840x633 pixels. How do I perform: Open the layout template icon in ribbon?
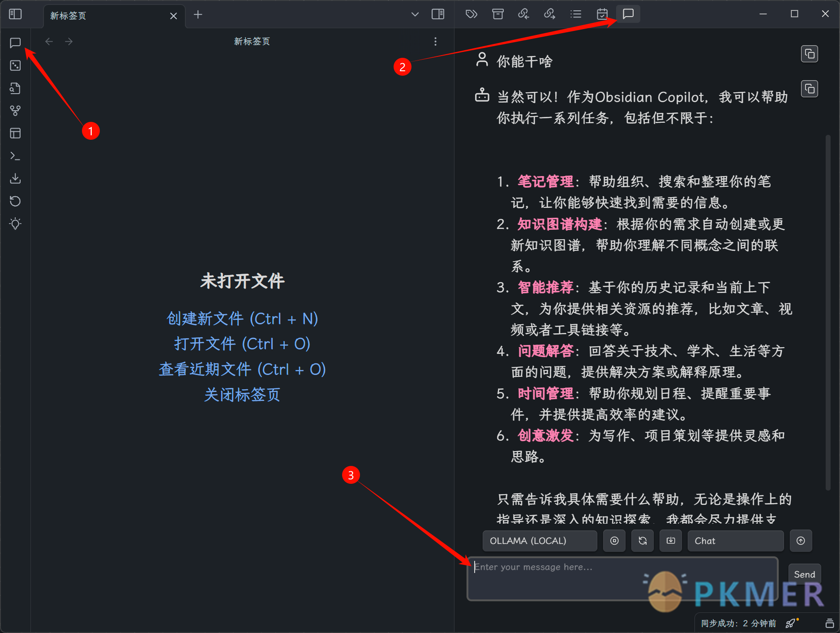tap(15, 133)
